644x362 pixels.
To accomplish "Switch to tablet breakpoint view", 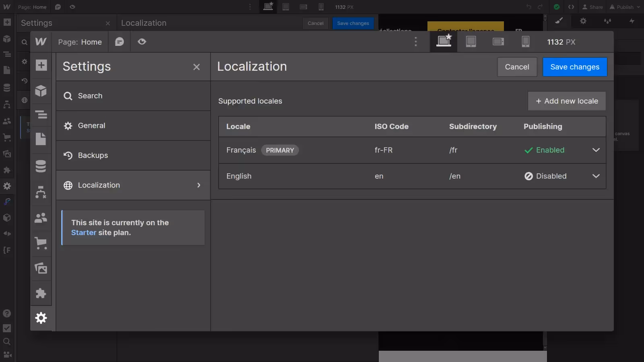I will [471, 42].
